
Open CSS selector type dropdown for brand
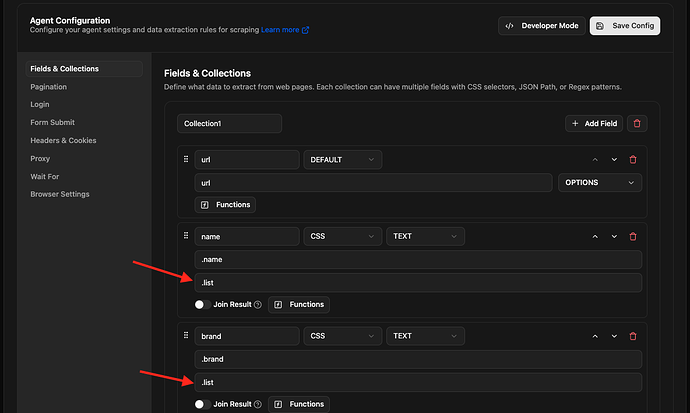click(x=343, y=336)
